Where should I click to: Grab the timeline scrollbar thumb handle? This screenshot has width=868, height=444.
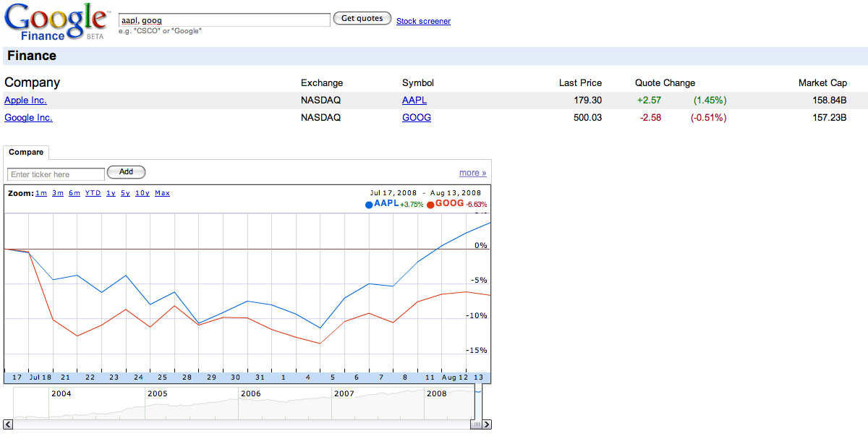476,424
